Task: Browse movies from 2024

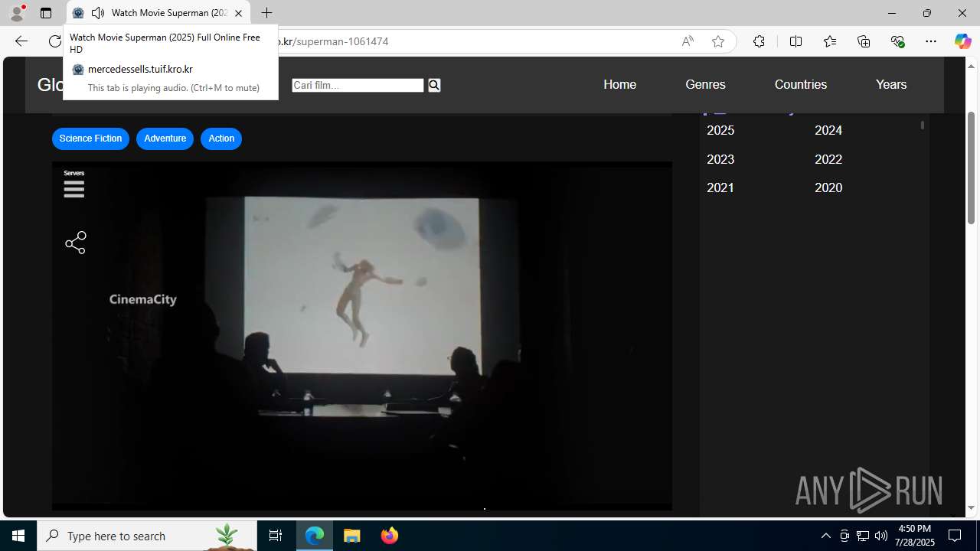Action: (828, 131)
